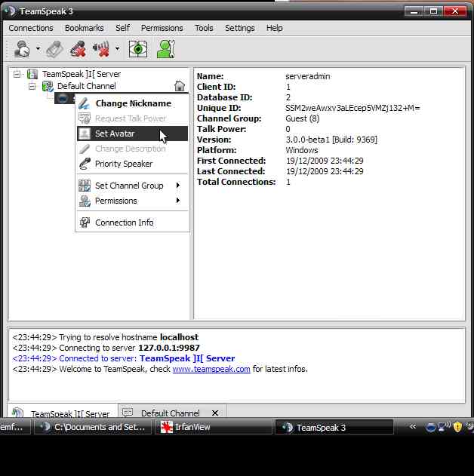Click the Connect to server toolbar icon
The height and width of the screenshot is (476, 474).
pos(22,49)
